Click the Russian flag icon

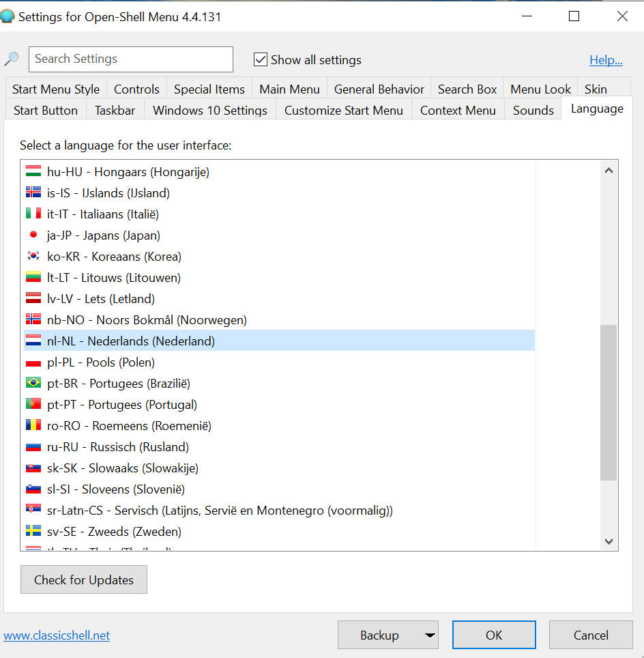[x=33, y=446]
